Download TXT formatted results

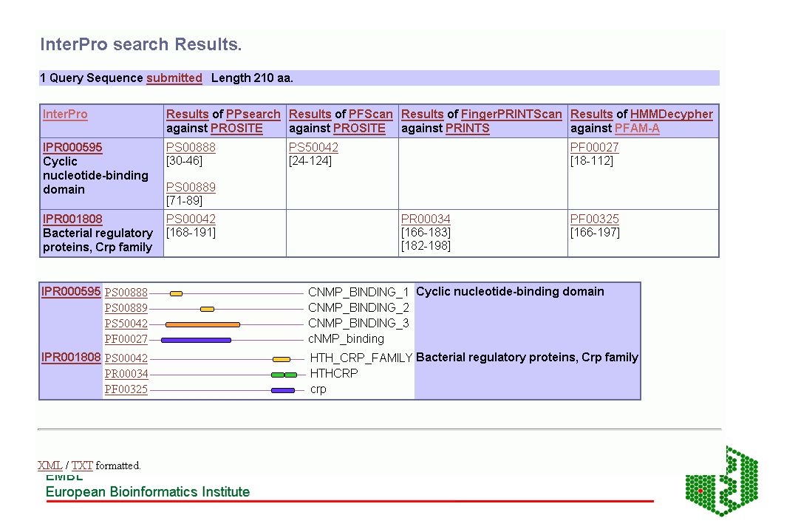(82, 465)
